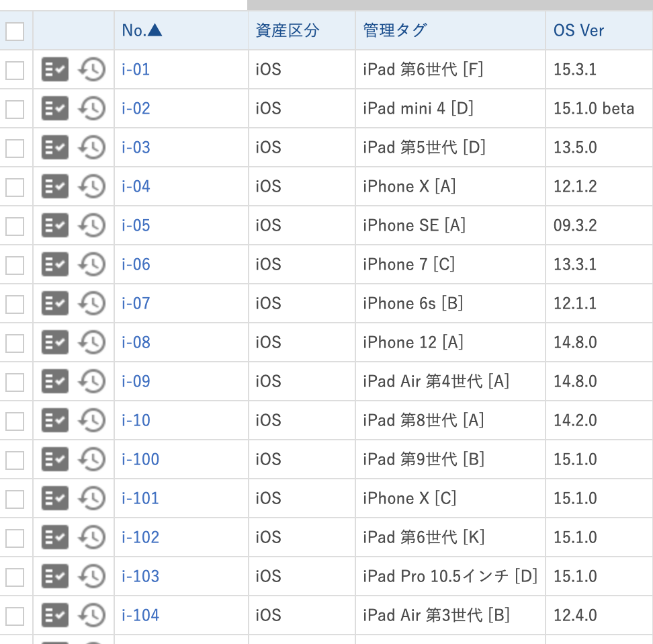Open checklist icon for row i-104
Screen dimensions: 653x644
[55, 615]
